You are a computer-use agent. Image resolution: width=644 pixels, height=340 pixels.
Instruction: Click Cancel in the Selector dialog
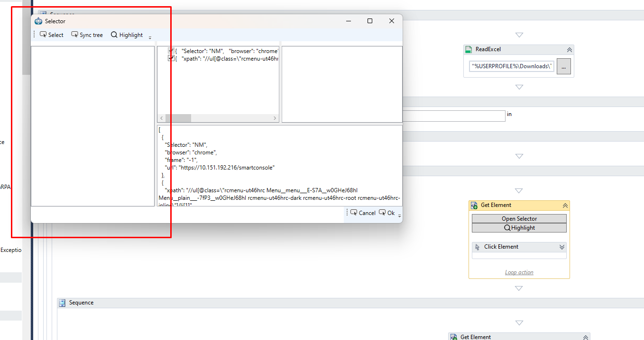(x=363, y=213)
